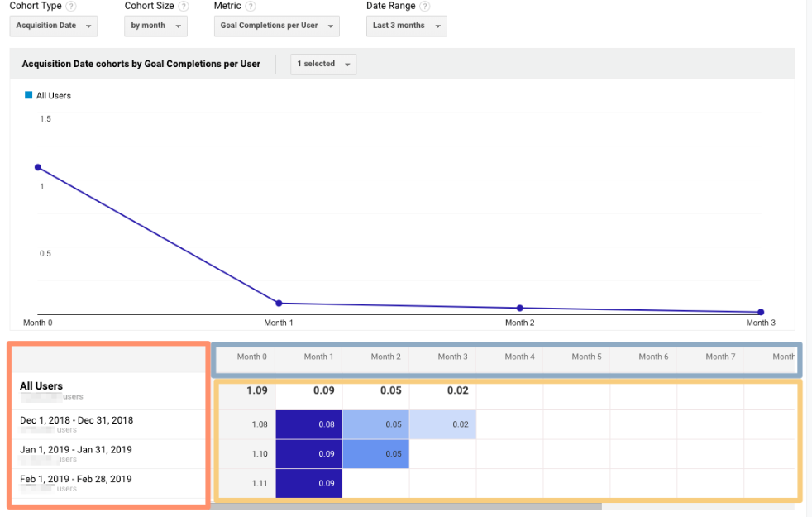Open the Cohort Type help icon
812x517 pixels.
71,6
